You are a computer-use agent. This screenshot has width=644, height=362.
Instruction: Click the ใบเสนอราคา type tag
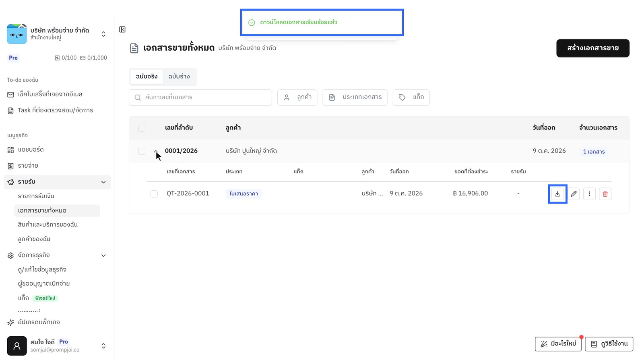[244, 194]
